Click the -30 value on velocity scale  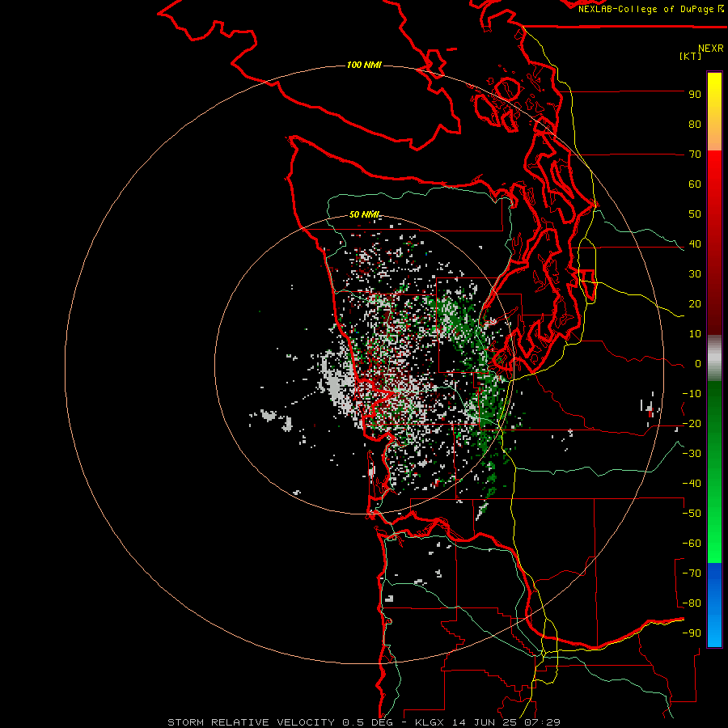pyautogui.click(x=692, y=454)
